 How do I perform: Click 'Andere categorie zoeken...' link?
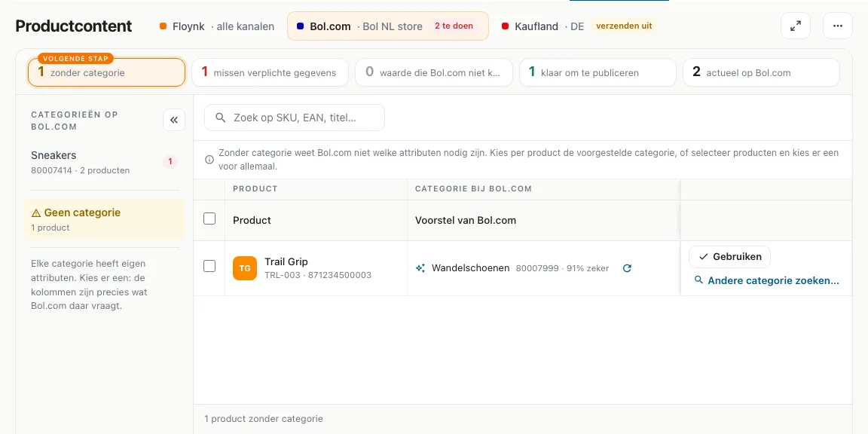click(767, 280)
